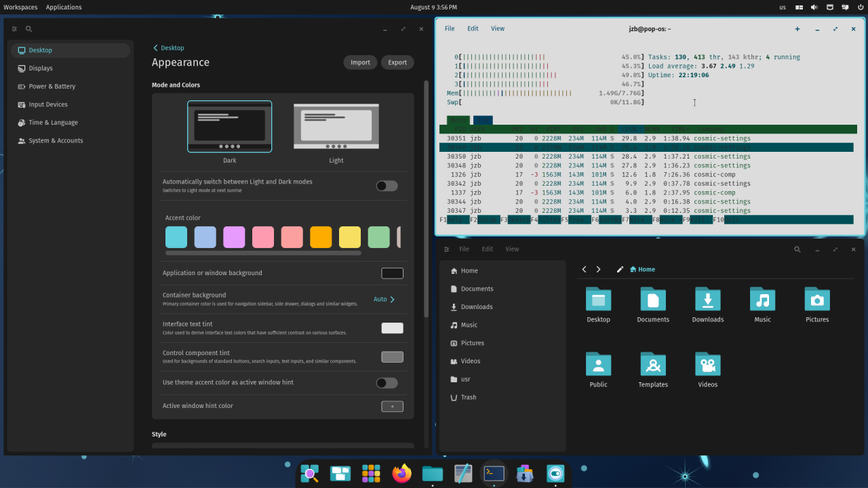Enable automatic Light and Dark mode switching
Screen dimensions: 868x488
coord(387,186)
